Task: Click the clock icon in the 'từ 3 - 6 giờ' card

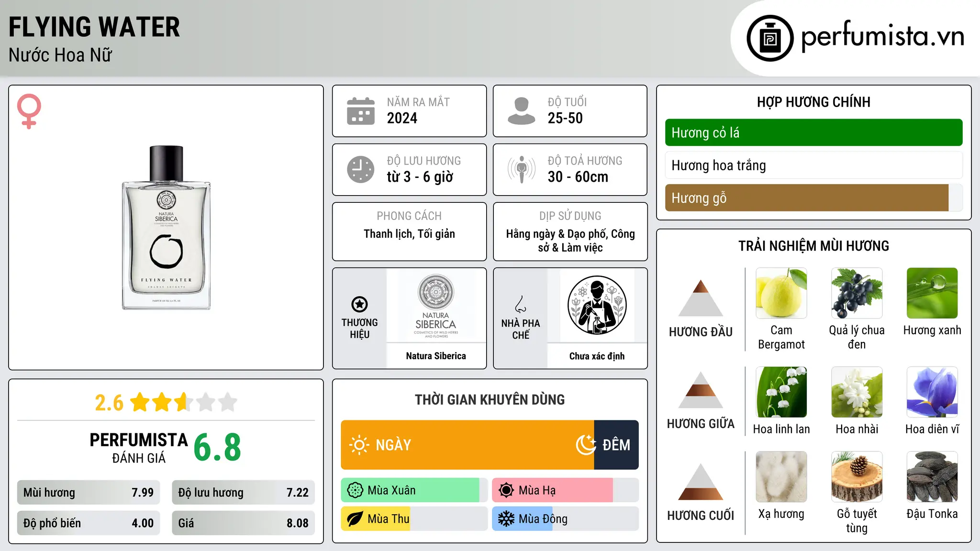Action: (361, 169)
